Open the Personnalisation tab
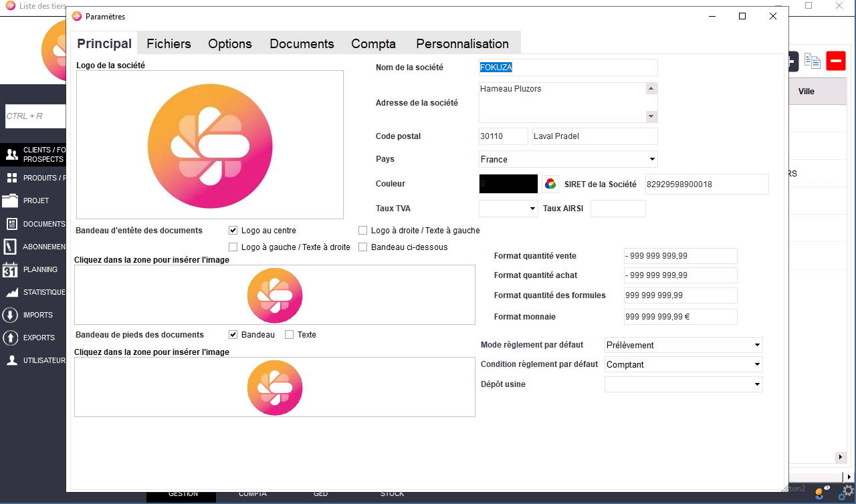Screen dimensions: 856x504 pyautogui.click(x=462, y=44)
